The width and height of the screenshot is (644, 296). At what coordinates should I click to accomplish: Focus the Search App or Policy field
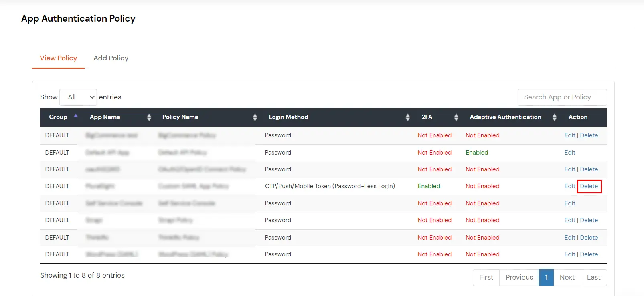tap(562, 97)
